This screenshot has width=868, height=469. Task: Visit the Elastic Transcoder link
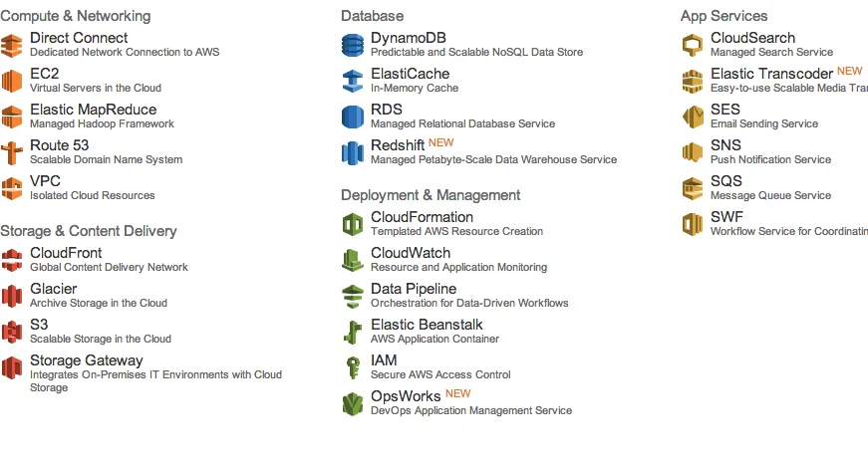(771, 74)
